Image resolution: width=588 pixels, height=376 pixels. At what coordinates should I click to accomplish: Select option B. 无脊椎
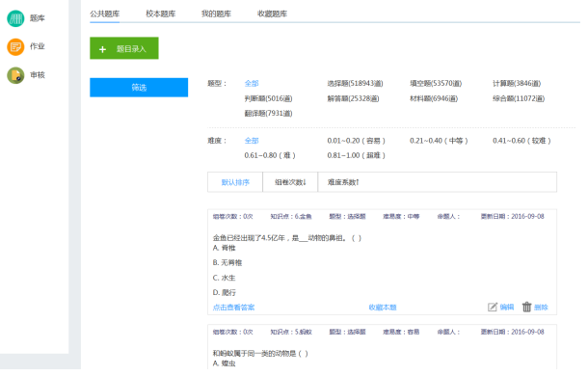tap(227, 262)
